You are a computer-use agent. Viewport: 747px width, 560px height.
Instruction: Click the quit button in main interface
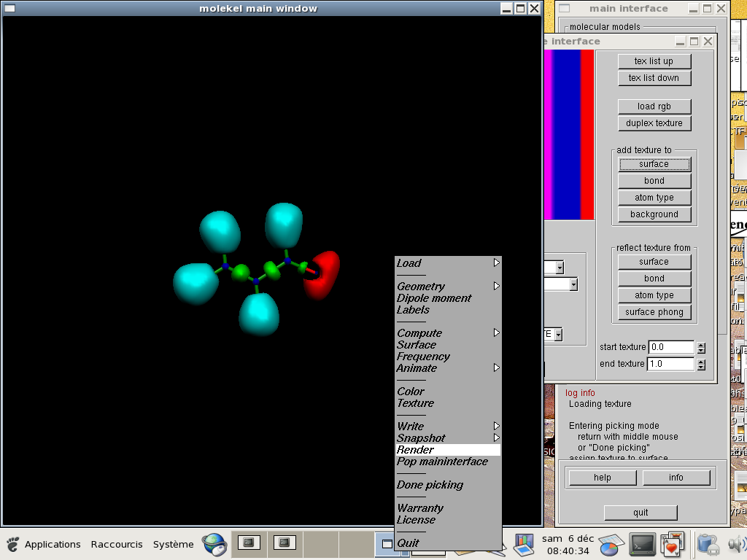click(x=640, y=513)
